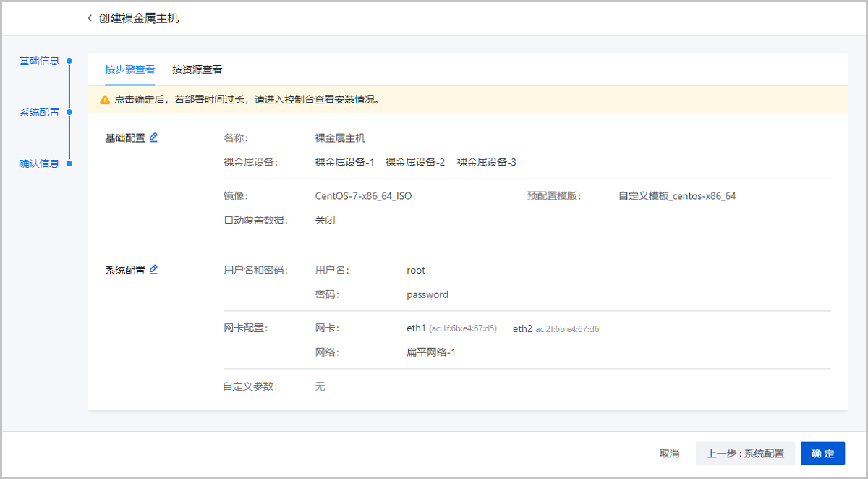Click the warning triangle icon in banner
This screenshot has height=479, width=868.
pos(105,100)
